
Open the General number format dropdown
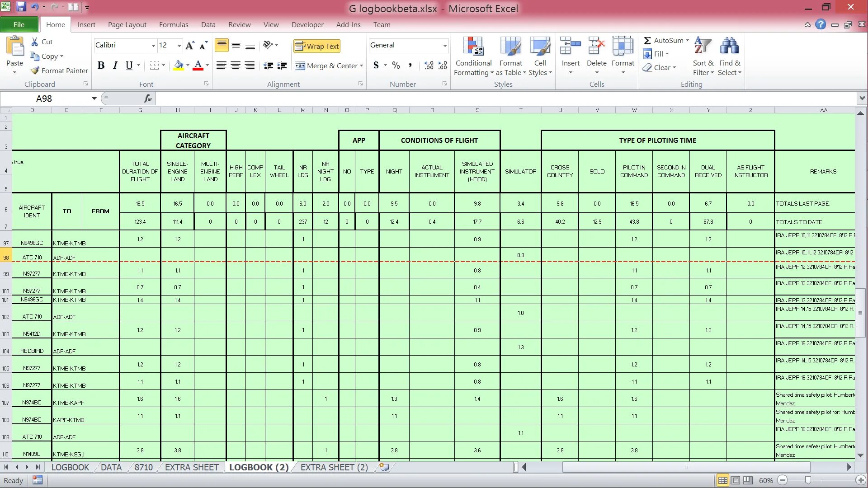click(x=445, y=46)
